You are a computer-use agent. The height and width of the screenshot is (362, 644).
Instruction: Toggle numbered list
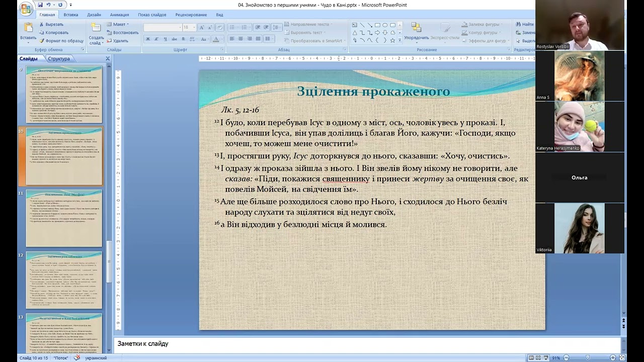[245, 27]
